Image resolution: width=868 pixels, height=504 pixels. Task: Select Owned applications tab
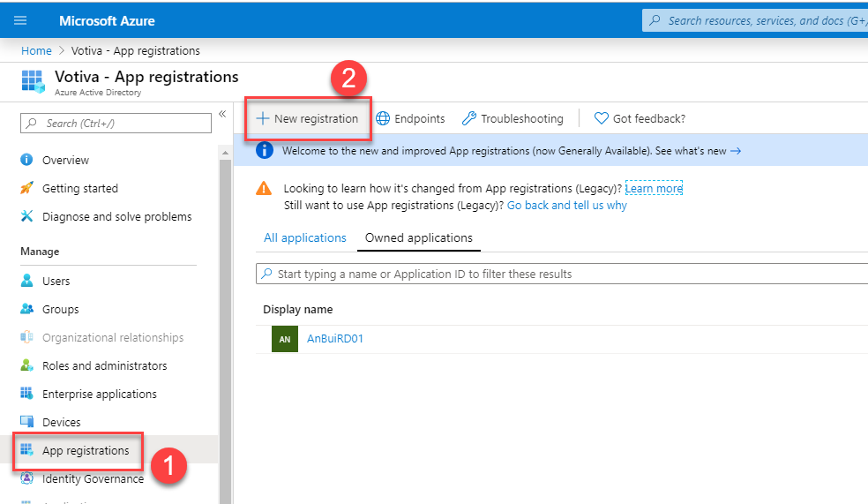point(418,237)
